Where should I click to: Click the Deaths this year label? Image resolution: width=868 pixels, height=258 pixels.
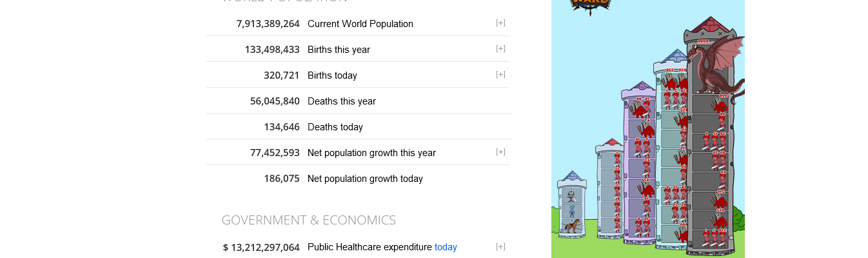341,101
